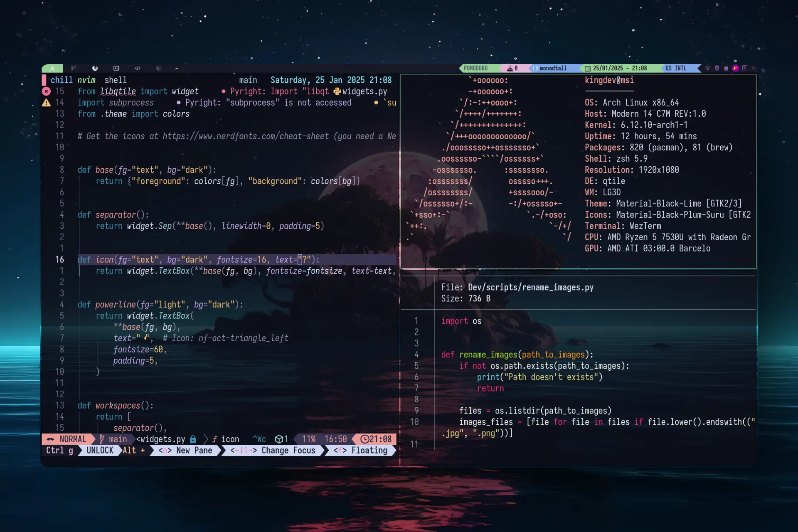
Task: Click the clock icon next to 21:08
Action: [365, 439]
